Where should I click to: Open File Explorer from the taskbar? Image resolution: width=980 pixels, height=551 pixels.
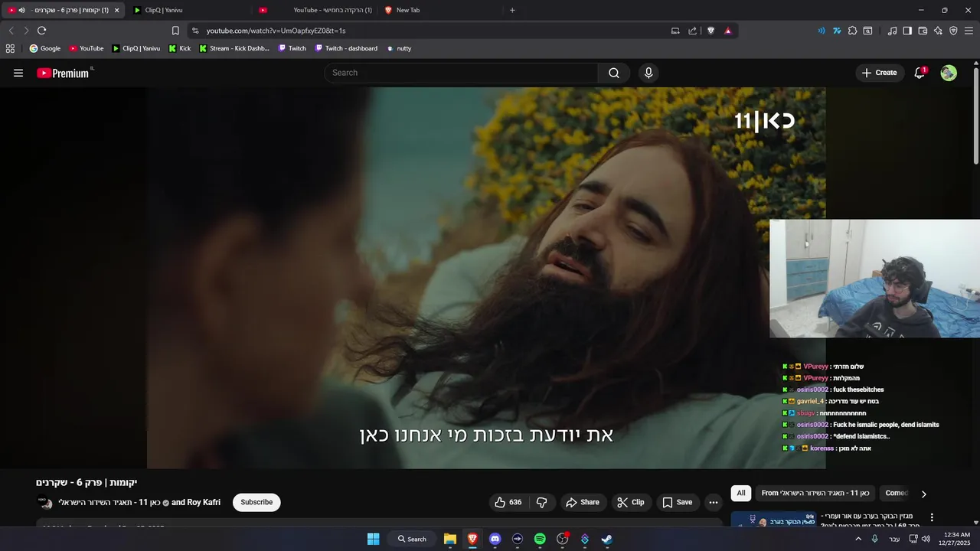(x=450, y=539)
